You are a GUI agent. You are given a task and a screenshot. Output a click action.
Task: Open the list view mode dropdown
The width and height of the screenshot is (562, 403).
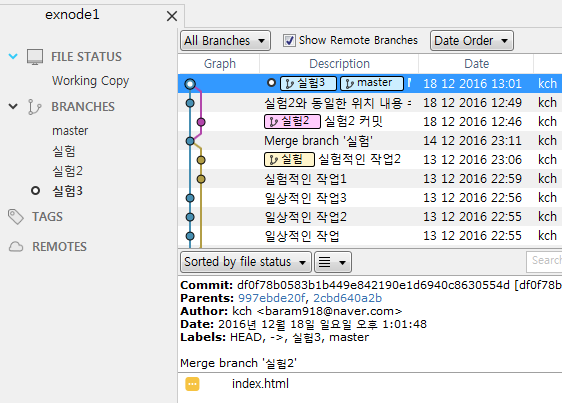click(333, 262)
